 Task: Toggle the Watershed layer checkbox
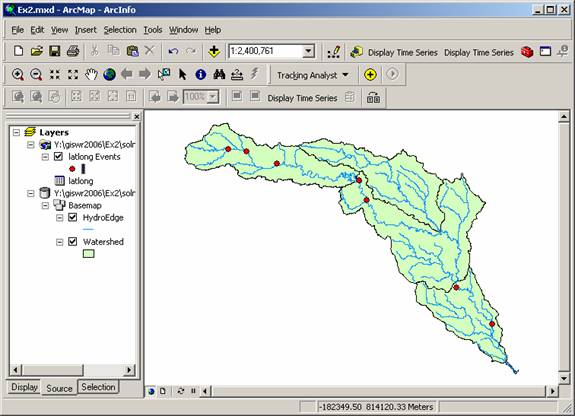click(x=73, y=242)
